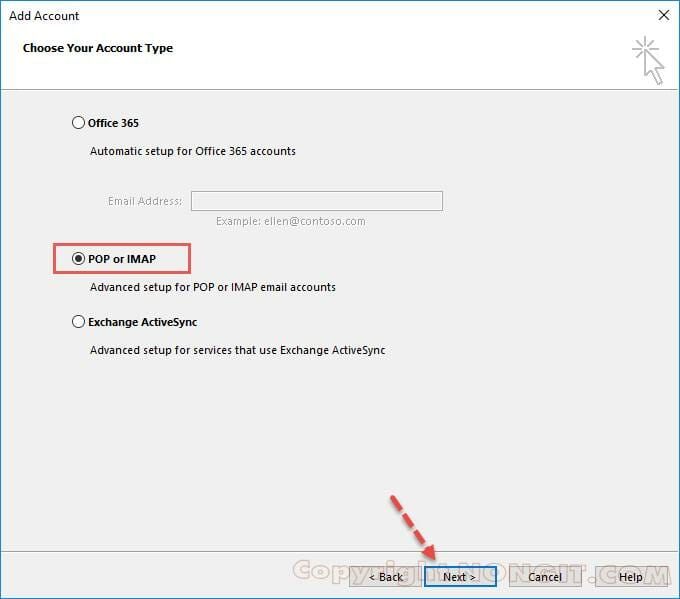The image size is (680, 599).
Task: Select the Office 365 radio button
Action: (x=78, y=123)
